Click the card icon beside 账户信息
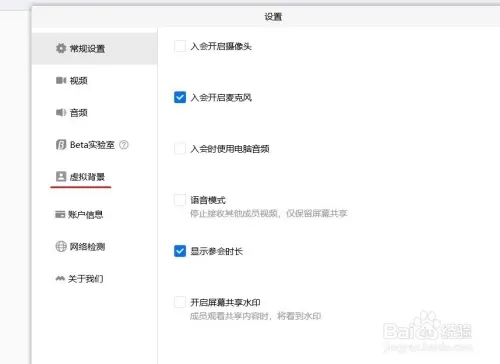Screen dimensions: 500x364 (60, 214)
